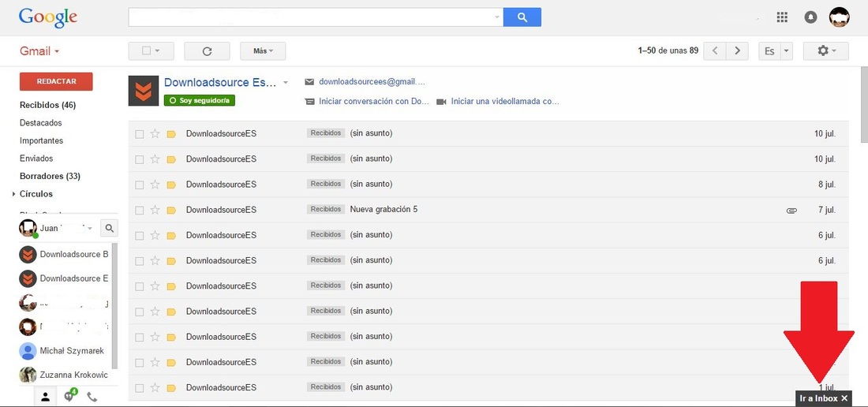
Task: Click the importance marker on the 1 jul. message
Action: (171, 388)
